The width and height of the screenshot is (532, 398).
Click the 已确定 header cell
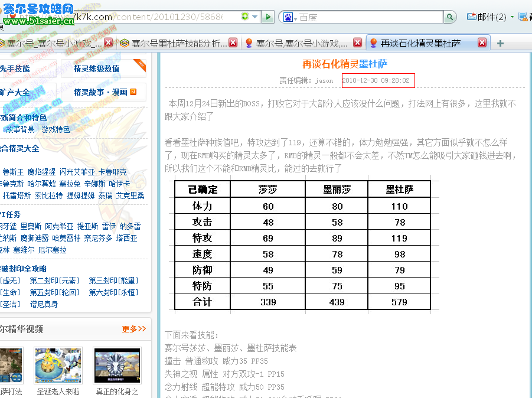coord(203,190)
